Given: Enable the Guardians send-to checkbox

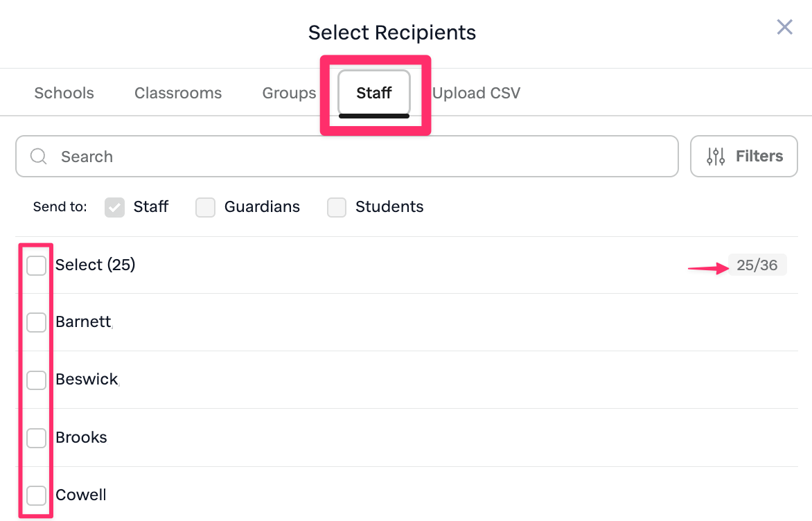Looking at the screenshot, I should 206,207.
